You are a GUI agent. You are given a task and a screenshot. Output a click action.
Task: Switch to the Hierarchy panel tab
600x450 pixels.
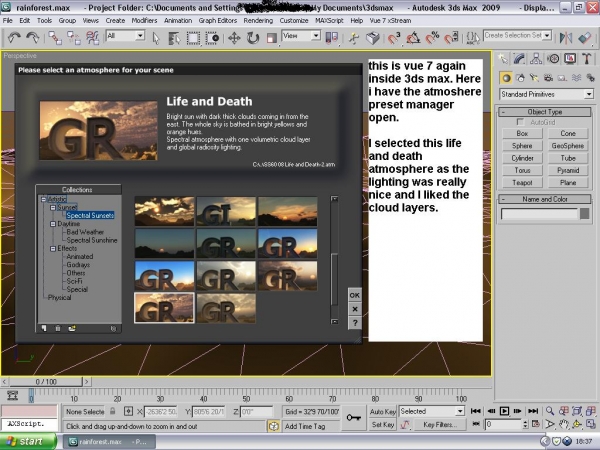pyautogui.click(x=536, y=58)
